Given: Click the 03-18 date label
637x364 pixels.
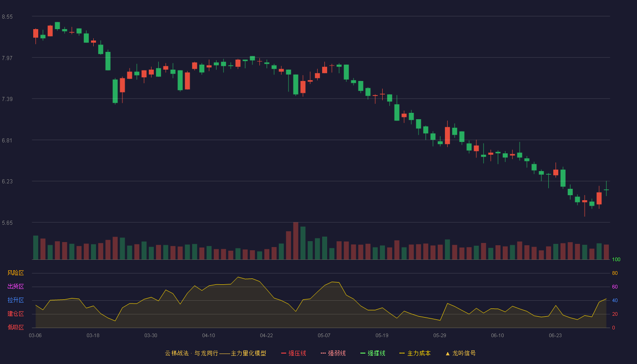Looking at the screenshot, I should 93,335.
